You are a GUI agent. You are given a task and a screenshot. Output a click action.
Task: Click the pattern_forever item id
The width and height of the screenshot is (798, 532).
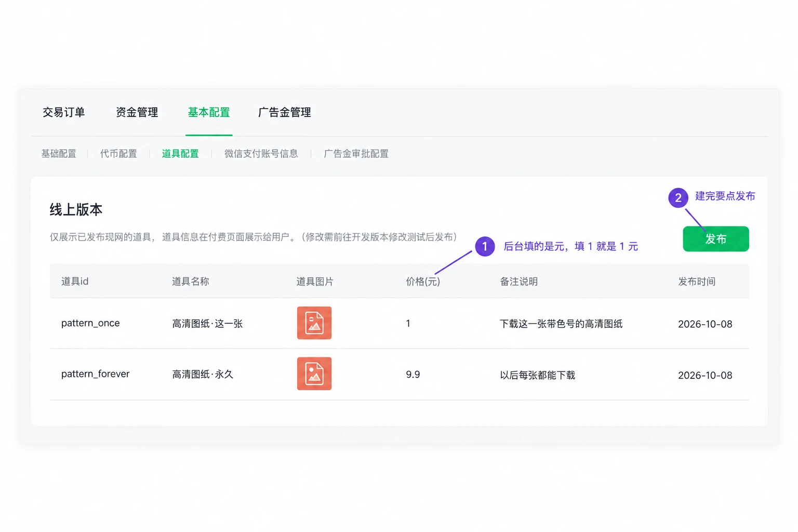[x=96, y=374]
